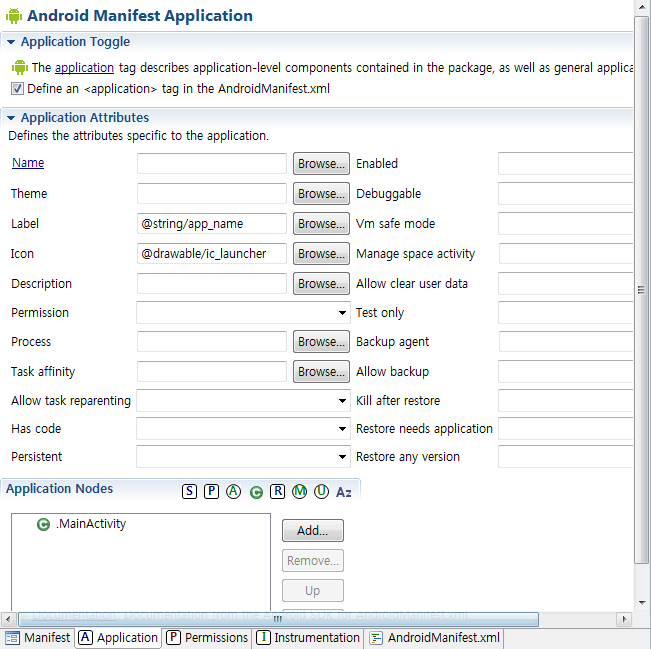Toggle the green Activity Alias filter icon
Viewport: 651px width, 649px height.
tap(256, 492)
